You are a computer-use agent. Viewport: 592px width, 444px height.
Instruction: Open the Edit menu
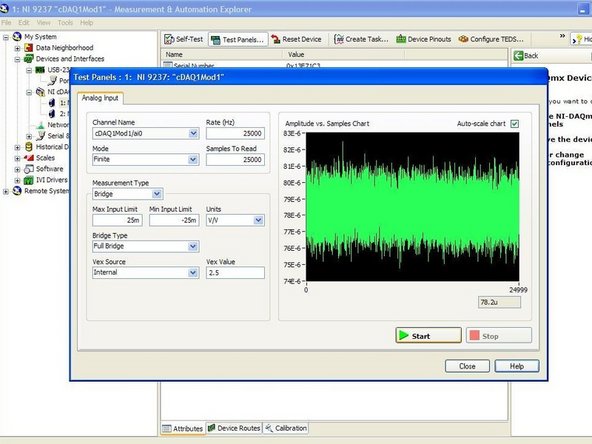click(23, 23)
